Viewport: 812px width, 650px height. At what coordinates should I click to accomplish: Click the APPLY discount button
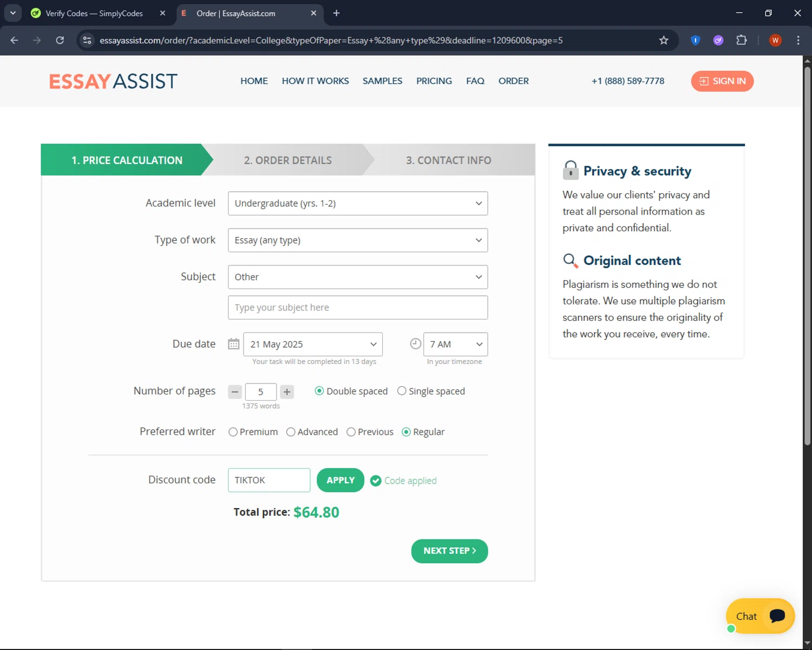coord(340,480)
